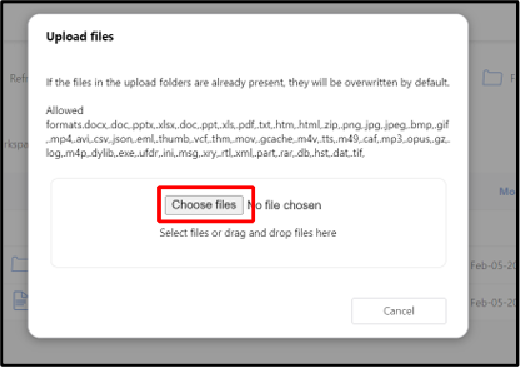Click the upper Feb-05 date entry

[x=493, y=266]
